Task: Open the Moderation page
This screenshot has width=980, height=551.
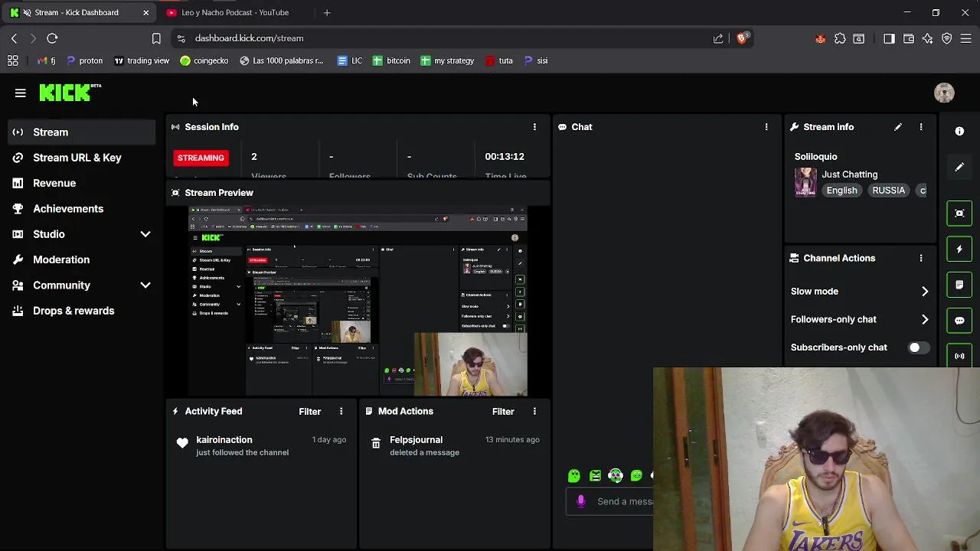Action: click(83, 260)
